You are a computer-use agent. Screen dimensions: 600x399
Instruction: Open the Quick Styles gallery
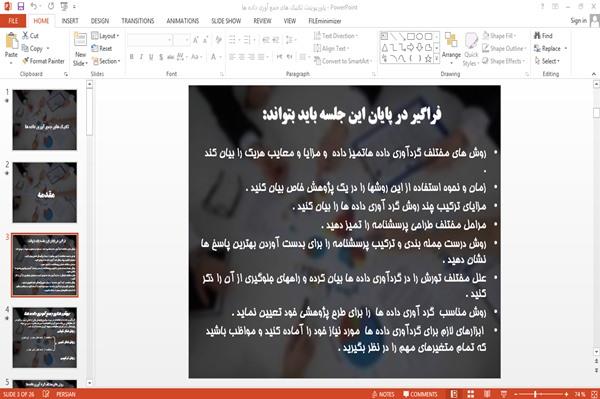(471, 49)
